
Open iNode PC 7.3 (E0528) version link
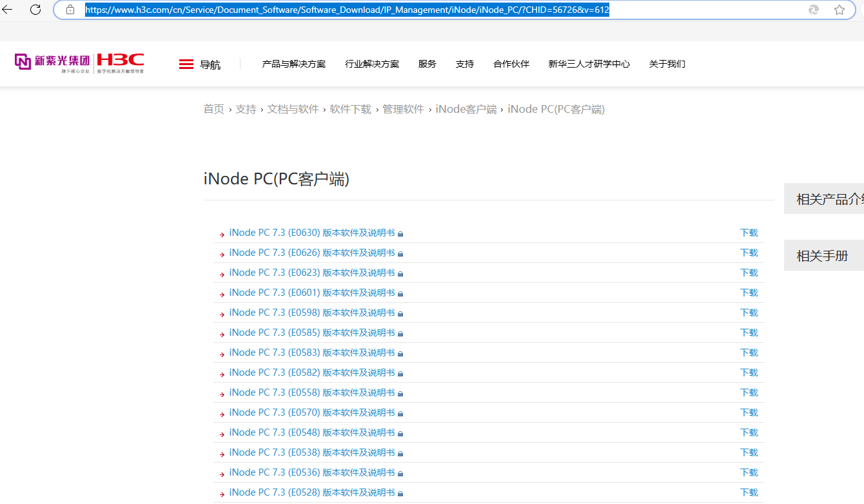(312, 492)
